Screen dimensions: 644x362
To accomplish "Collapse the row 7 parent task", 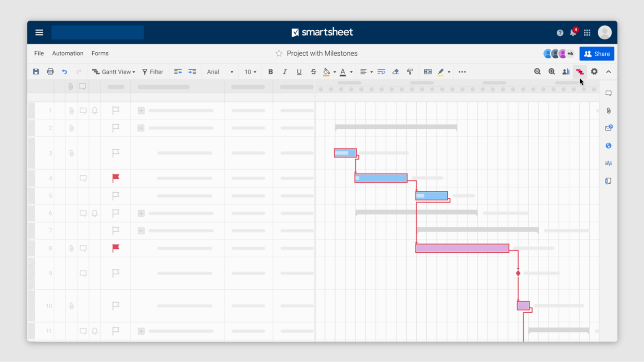I will [x=141, y=231].
